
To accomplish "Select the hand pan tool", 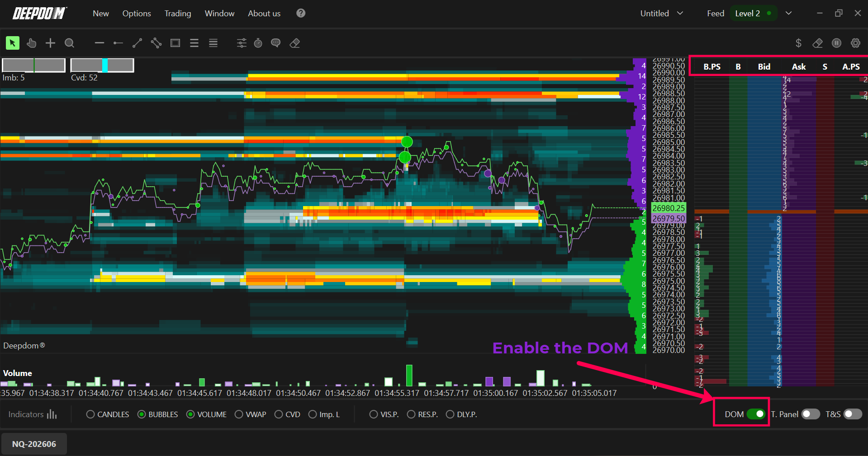I will [31, 43].
